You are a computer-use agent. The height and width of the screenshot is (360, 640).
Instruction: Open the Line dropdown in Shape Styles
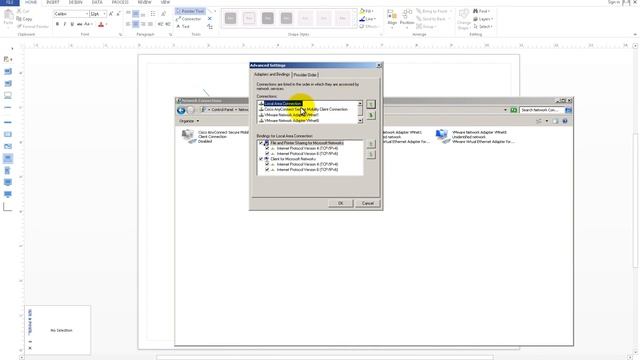tap(367, 19)
